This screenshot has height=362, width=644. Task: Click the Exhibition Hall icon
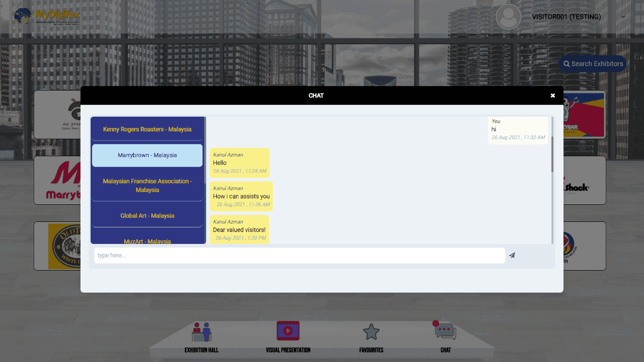(x=201, y=330)
